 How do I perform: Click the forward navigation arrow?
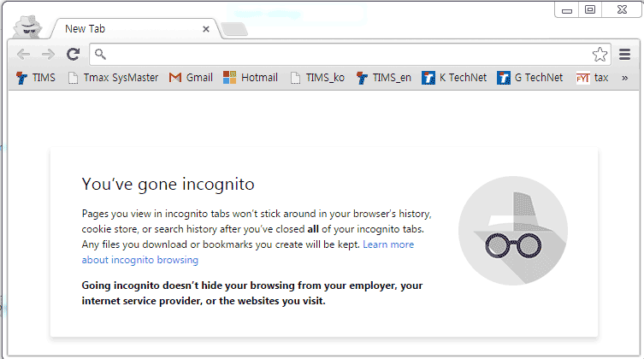(x=48, y=54)
